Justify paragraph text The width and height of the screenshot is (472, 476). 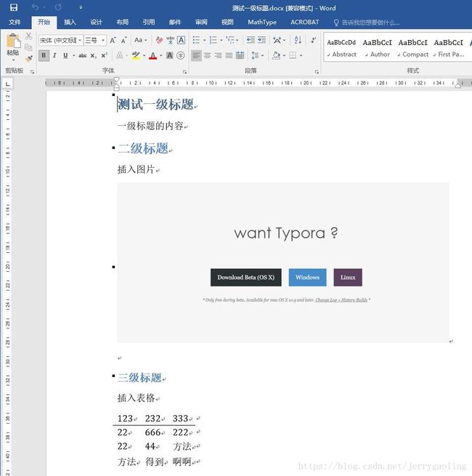[x=229, y=55]
